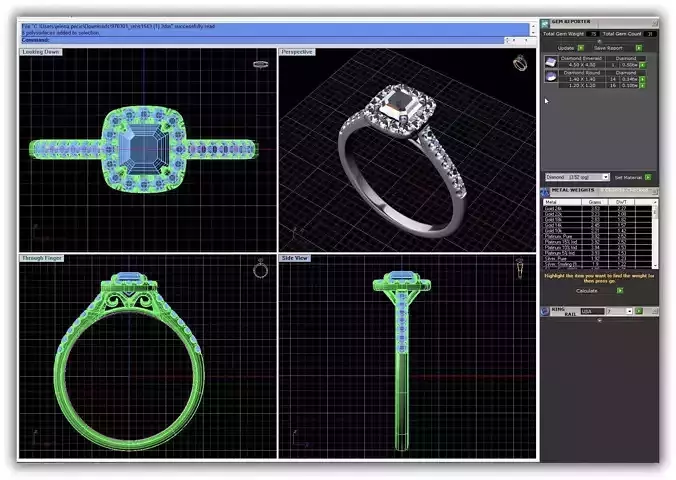Select the Diamond Round gem thumbnail
Screen dimensions: 676x480
tap(551, 76)
